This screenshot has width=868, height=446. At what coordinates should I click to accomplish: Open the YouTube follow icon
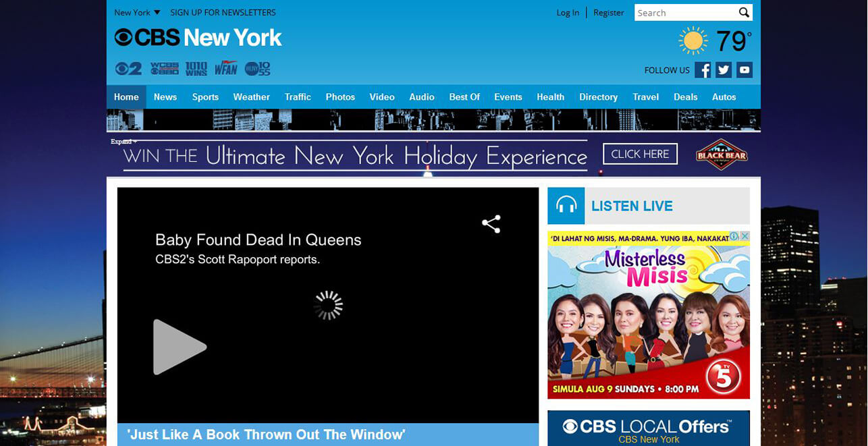tap(744, 69)
